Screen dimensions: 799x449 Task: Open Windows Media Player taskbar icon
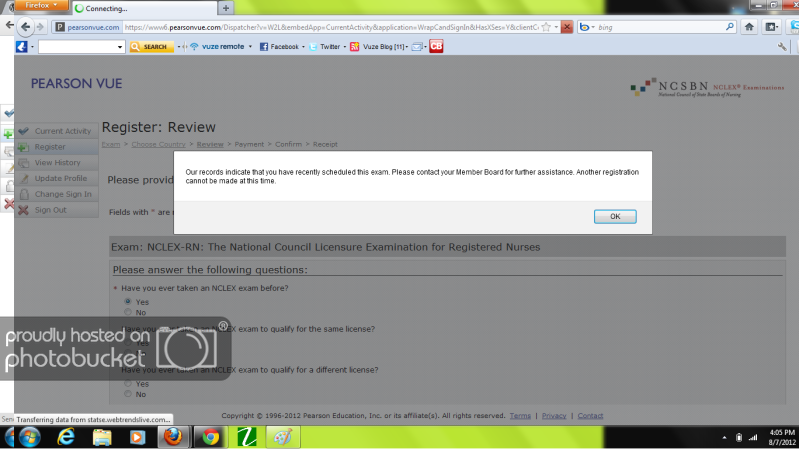pyautogui.click(x=137, y=437)
